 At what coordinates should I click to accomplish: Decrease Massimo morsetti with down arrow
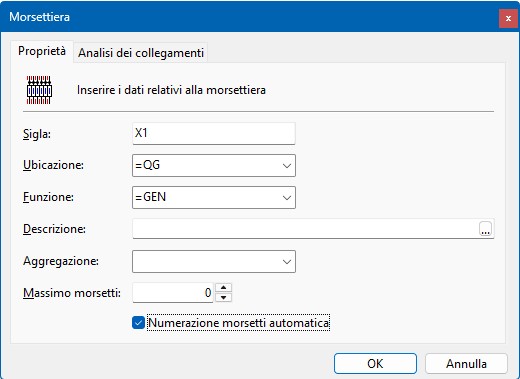click(223, 297)
